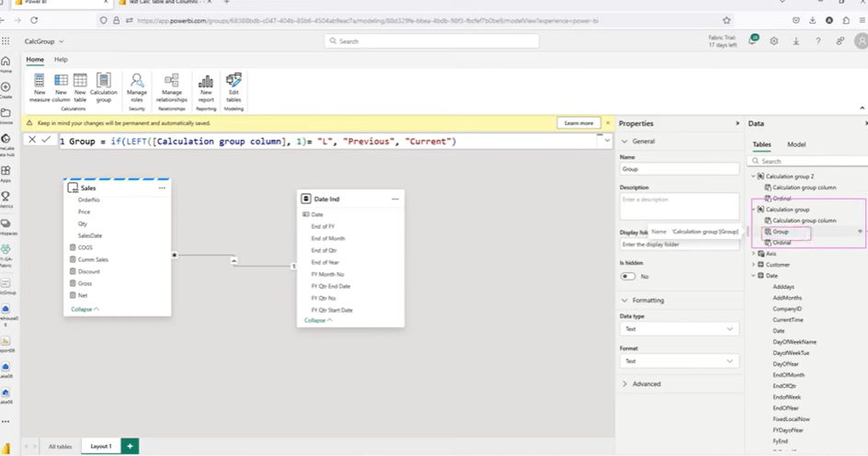The height and width of the screenshot is (456, 868).
Task: Cancel the formula with the X icon
Action: click(32, 140)
